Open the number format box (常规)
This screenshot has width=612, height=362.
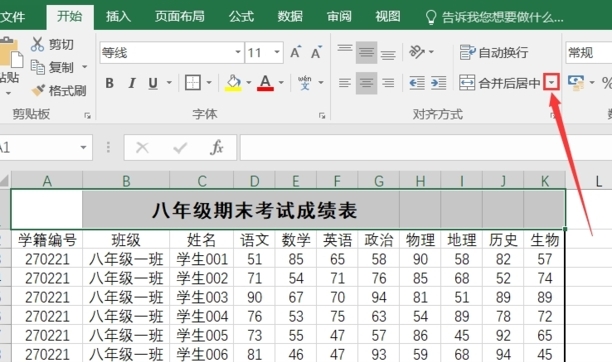(589, 52)
